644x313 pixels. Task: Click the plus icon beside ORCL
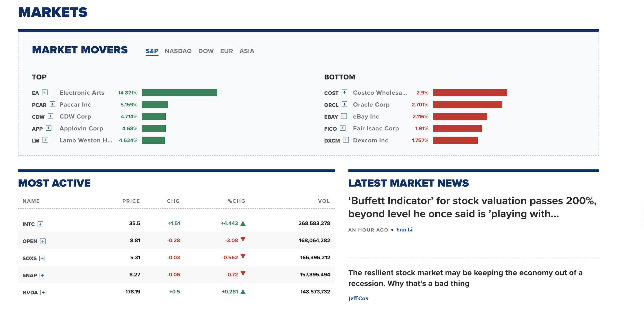click(x=344, y=104)
